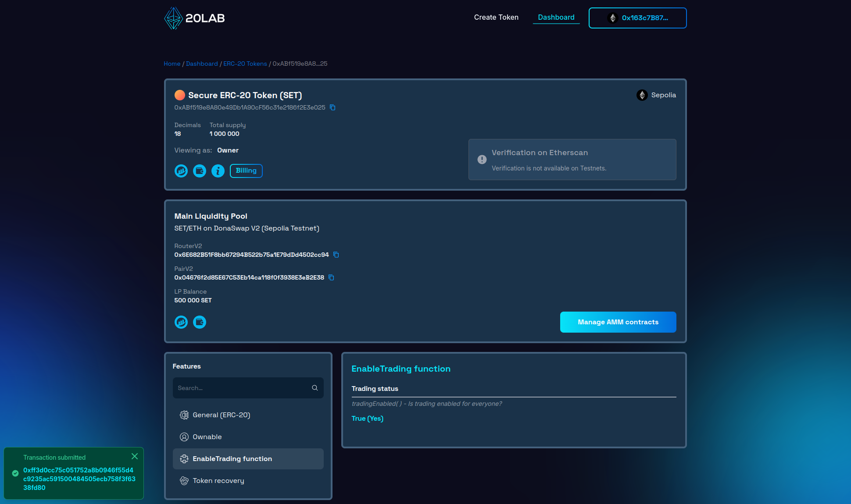Click the search magnifier in Features
The width and height of the screenshot is (851, 504).
(x=315, y=388)
